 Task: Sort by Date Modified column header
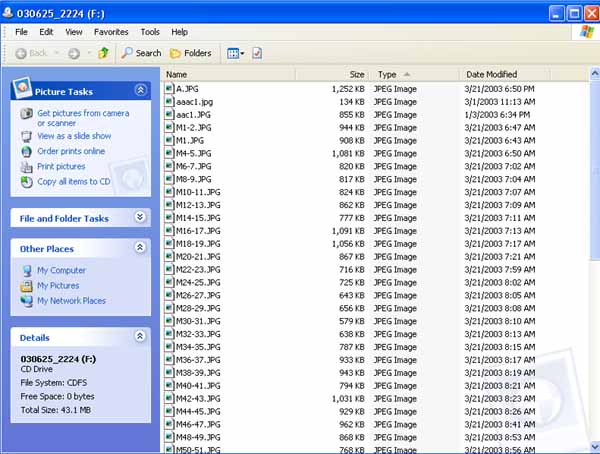pyautogui.click(x=505, y=74)
